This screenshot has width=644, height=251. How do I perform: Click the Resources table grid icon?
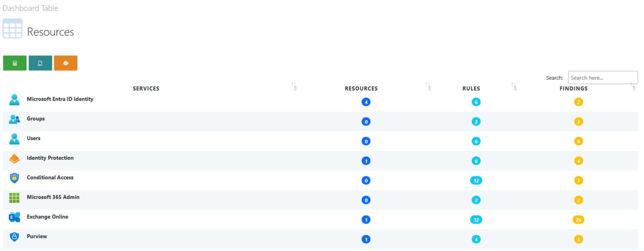[x=12, y=29]
